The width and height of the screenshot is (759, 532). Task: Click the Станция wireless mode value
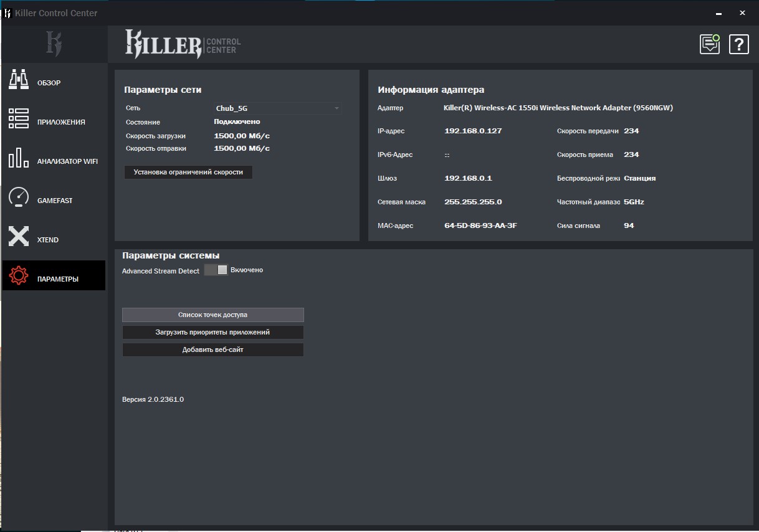640,178
